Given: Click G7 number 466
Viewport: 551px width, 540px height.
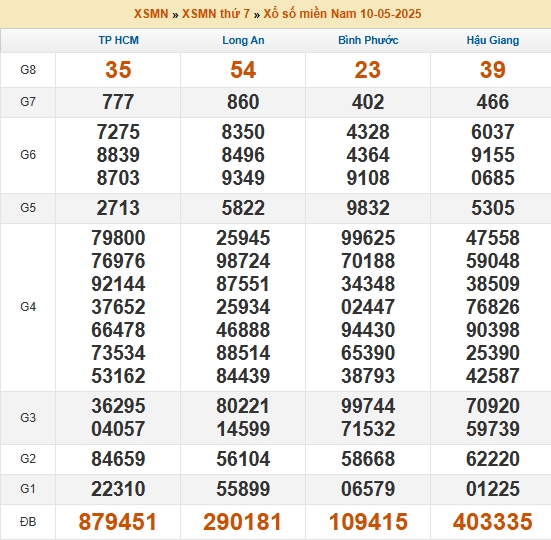Looking at the screenshot, I should pyautogui.click(x=493, y=102).
